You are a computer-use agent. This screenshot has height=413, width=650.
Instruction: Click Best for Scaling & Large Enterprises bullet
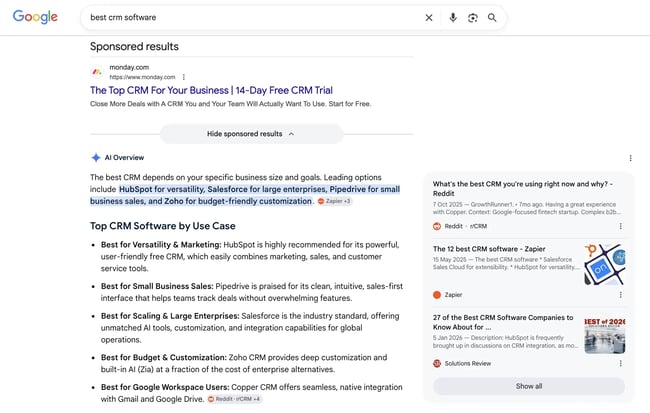tap(250, 328)
